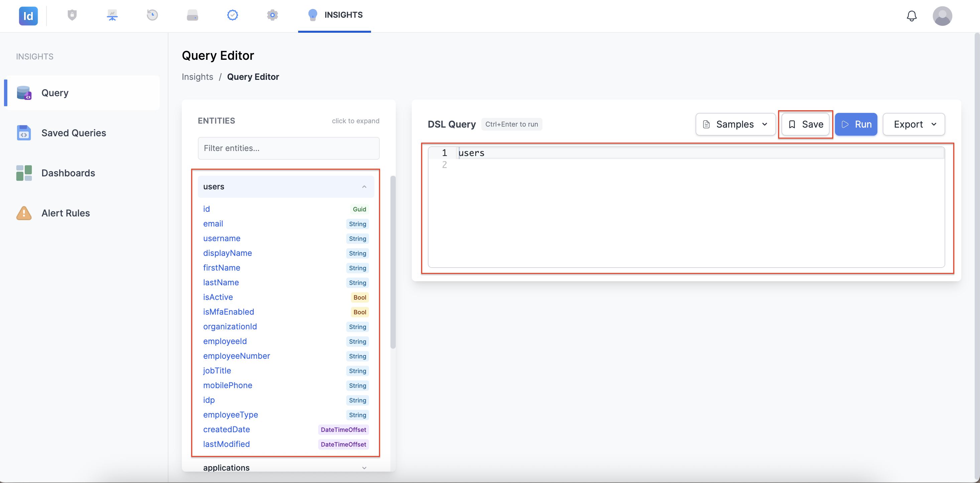The height and width of the screenshot is (483, 980).
Task: Open the clock history icon in top nav
Action: pos(152,15)
